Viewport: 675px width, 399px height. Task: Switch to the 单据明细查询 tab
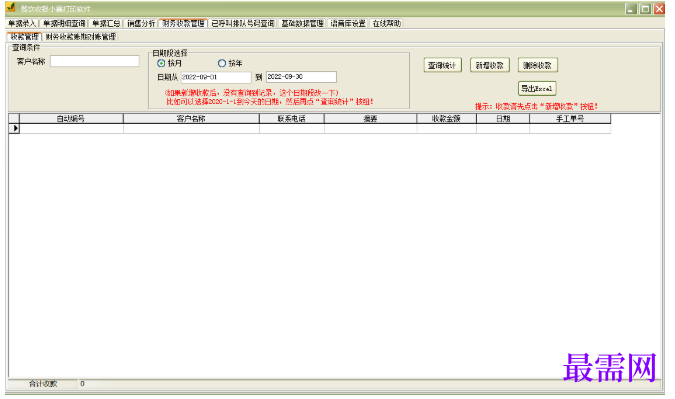point(64,23)
